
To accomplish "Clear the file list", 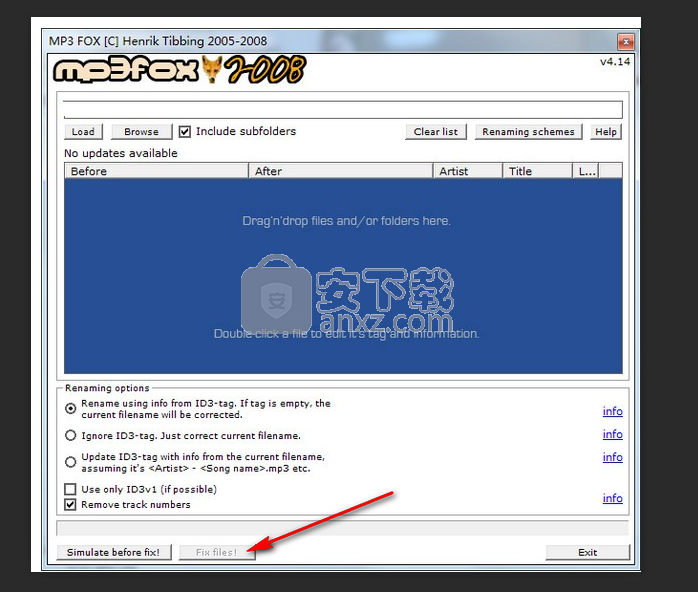I will (436, 132).
